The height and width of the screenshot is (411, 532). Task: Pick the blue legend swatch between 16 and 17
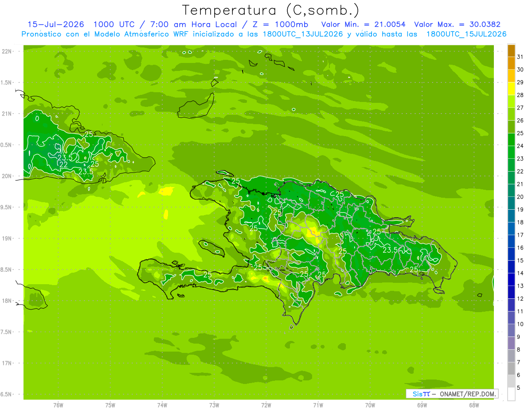click(511, 241)
